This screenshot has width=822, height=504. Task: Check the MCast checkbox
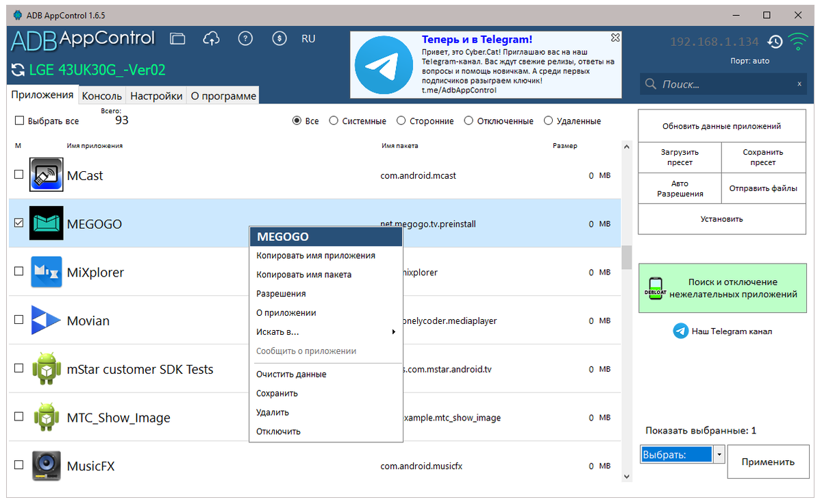(19, 175)
